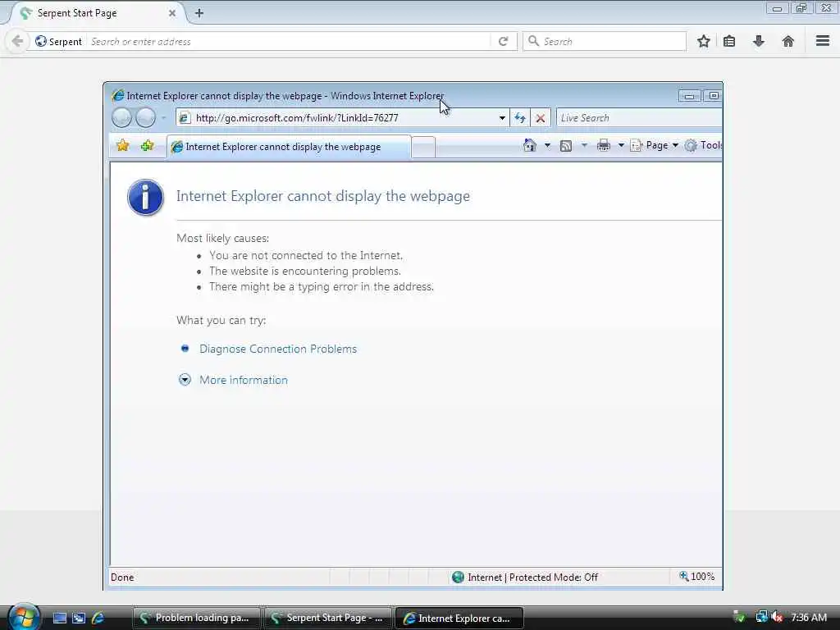Click the reload icon in the Serpent address bar
The width and height of the screenshot is (840, 630).
(503, 41)
